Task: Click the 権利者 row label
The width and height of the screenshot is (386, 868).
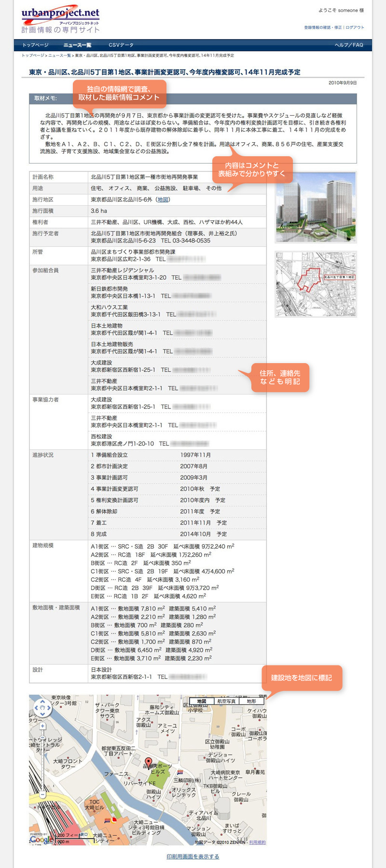Action: tap(40, 222)
